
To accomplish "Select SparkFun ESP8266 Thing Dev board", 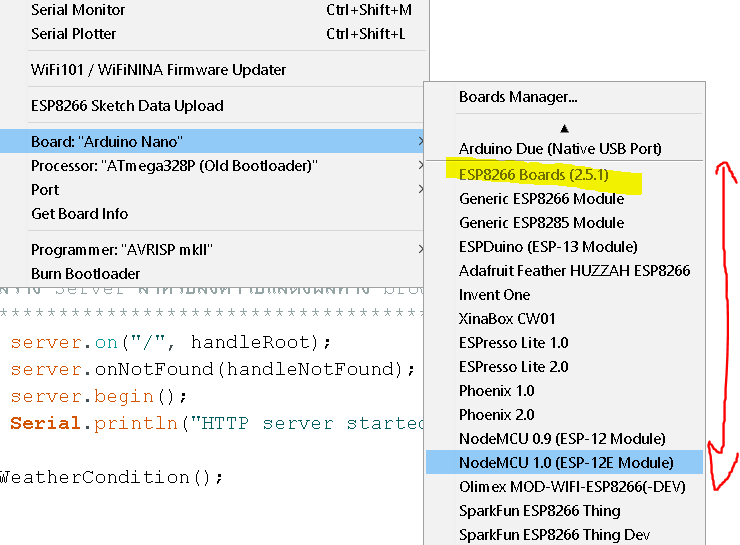I will click(564, 535).
